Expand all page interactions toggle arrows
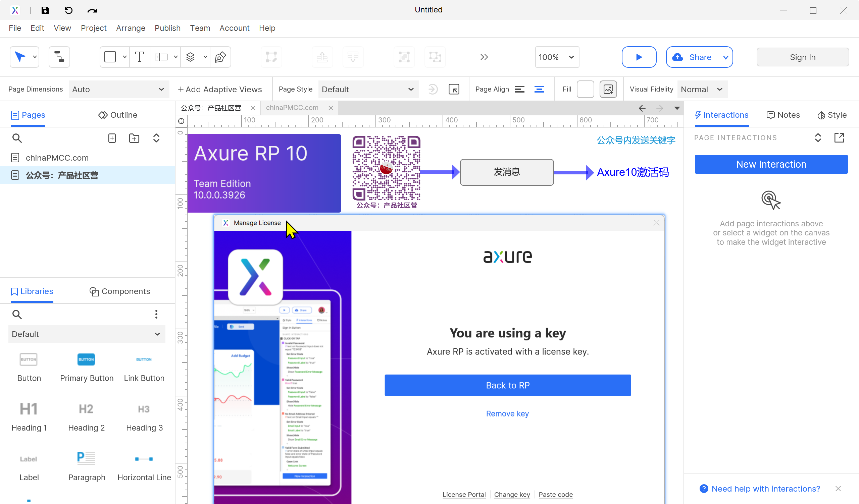This screenshot has width=859, height=504. pyautogui.click(x=818, y=137)
